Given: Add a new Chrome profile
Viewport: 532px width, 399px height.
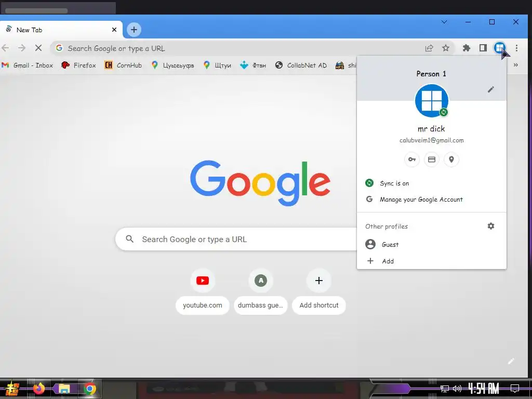Looking at the screenshot, I should 432,261.
